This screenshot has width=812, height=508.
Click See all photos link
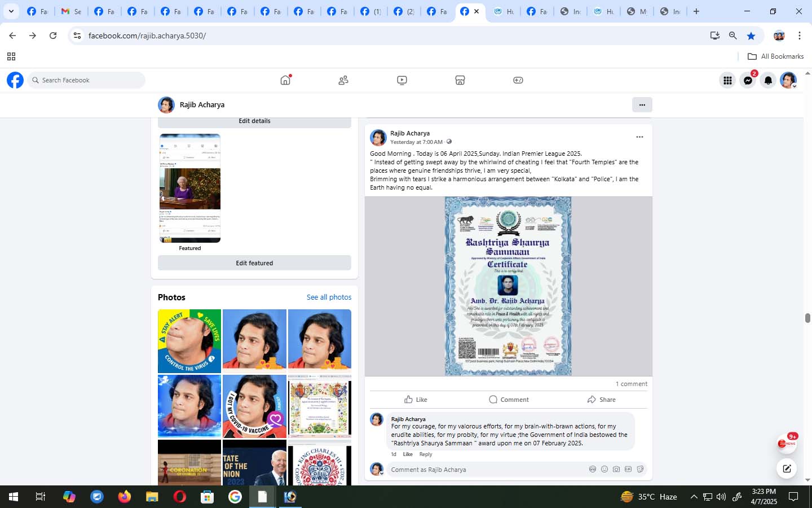point(329,297)
